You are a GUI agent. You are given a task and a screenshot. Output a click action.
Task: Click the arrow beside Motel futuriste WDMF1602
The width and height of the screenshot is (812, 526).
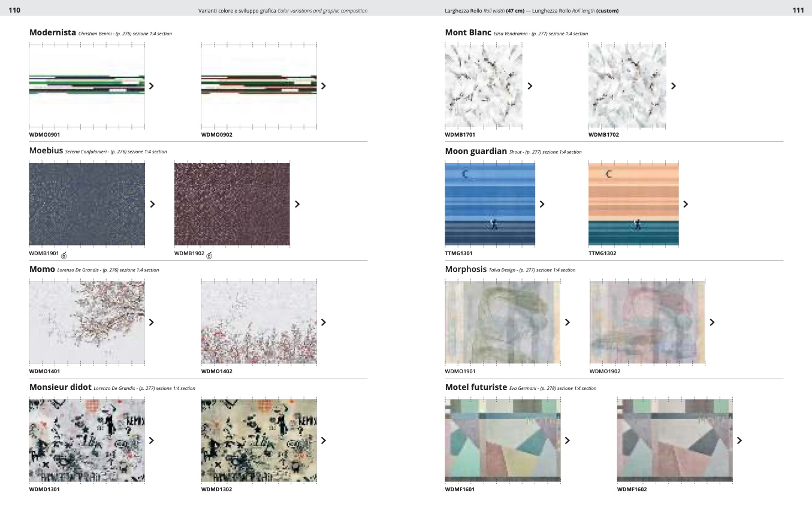pos(739,440)
